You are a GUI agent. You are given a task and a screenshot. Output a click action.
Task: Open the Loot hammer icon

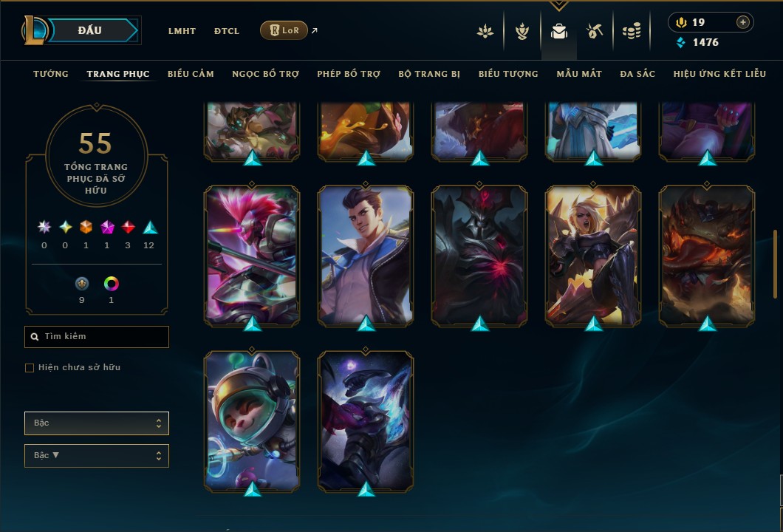pos(594,32)
